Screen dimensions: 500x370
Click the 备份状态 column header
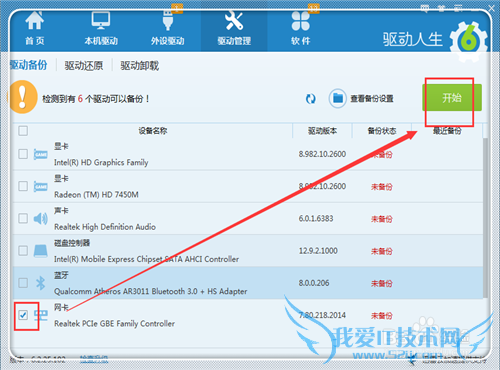coord(382,131)
